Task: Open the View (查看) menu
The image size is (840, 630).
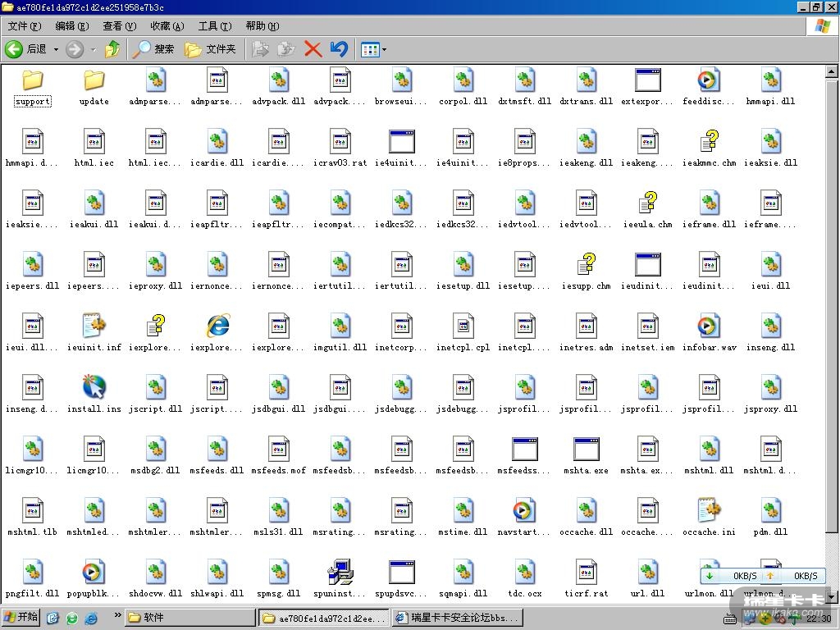Action: (120, 25)
